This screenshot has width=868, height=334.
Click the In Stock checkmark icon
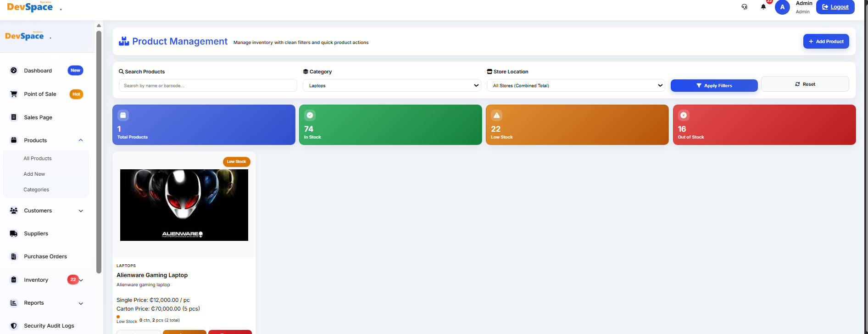[310, 115]
